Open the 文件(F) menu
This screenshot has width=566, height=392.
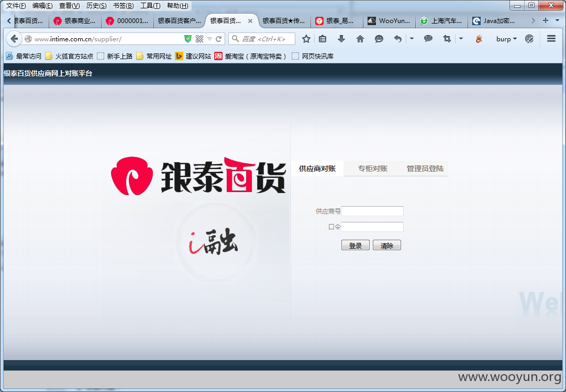[16, 6]
